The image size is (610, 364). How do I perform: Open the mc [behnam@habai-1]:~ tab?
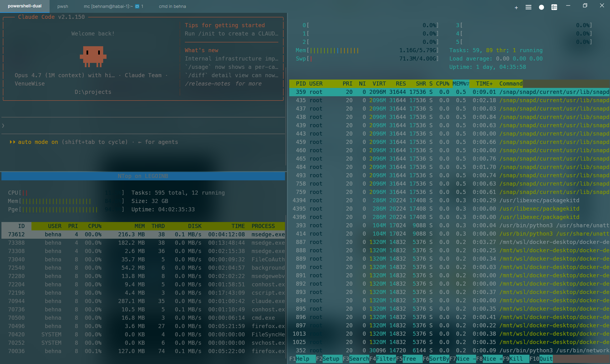tap(114, 6)
